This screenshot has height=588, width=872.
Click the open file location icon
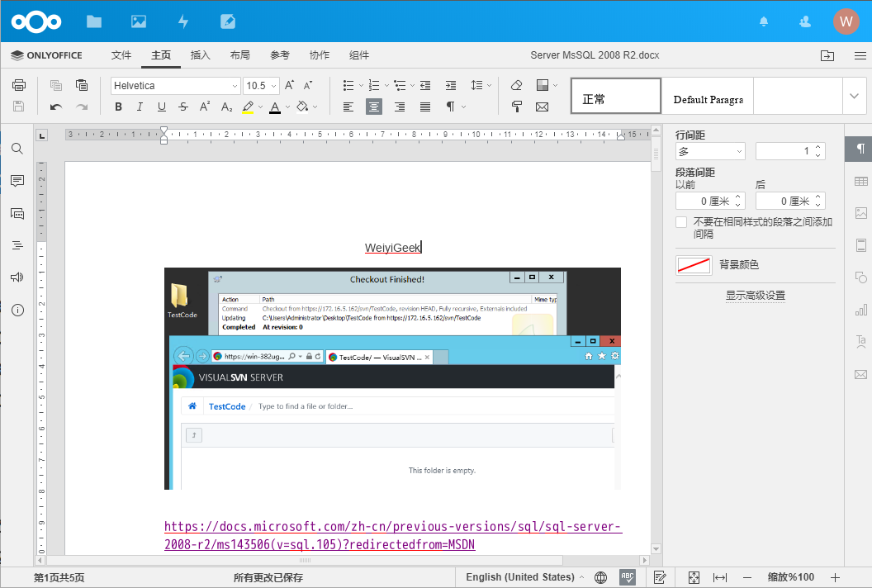(x=827, y=55)
